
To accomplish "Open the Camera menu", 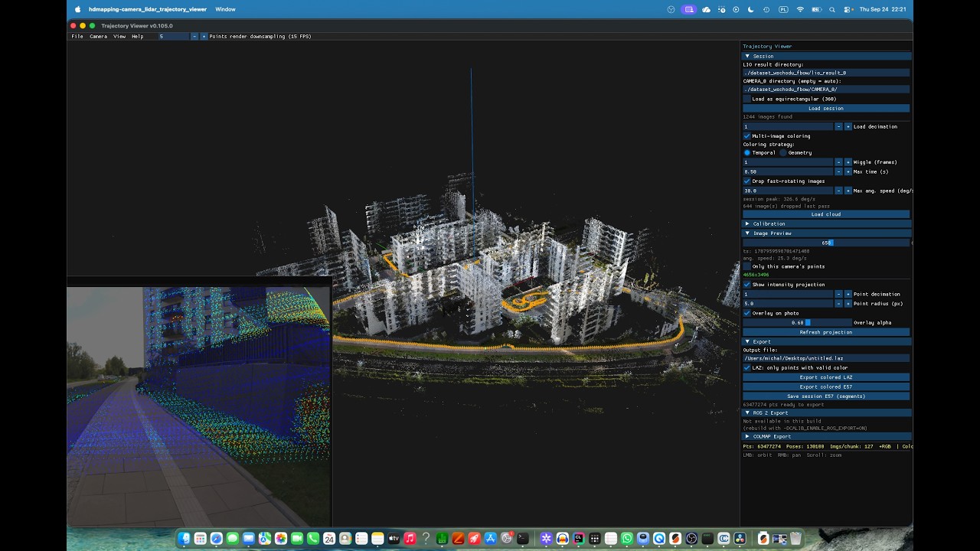I will coord(98,36).
